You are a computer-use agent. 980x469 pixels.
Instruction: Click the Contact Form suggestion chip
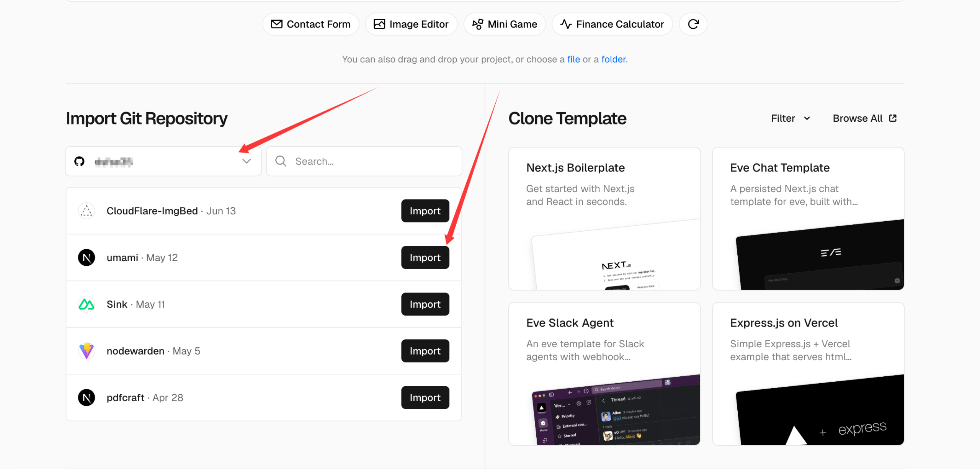(310, 24)
